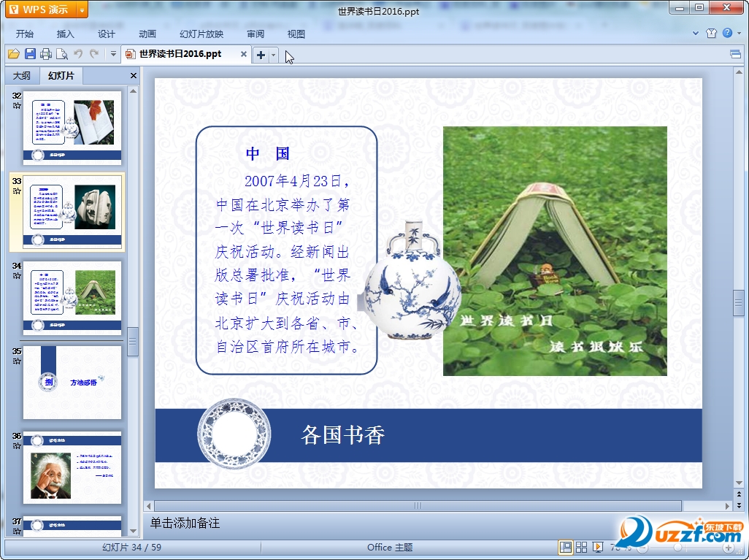The height and width of the screenshot is (560, 749).
Task: Click the 各国书香 title text
Action: tap(343, 435)
